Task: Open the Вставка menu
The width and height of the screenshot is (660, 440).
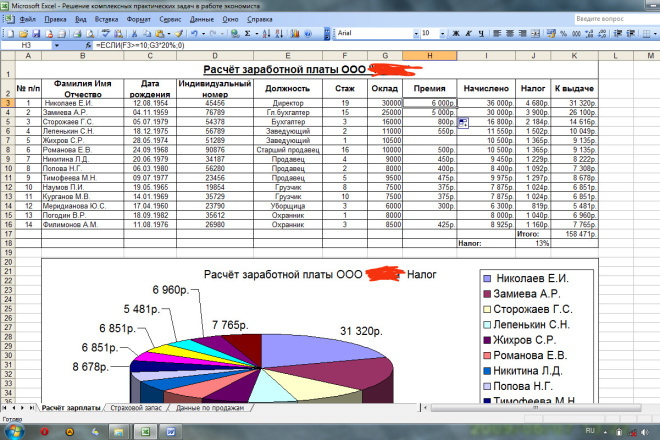Action: click(106, 19)
